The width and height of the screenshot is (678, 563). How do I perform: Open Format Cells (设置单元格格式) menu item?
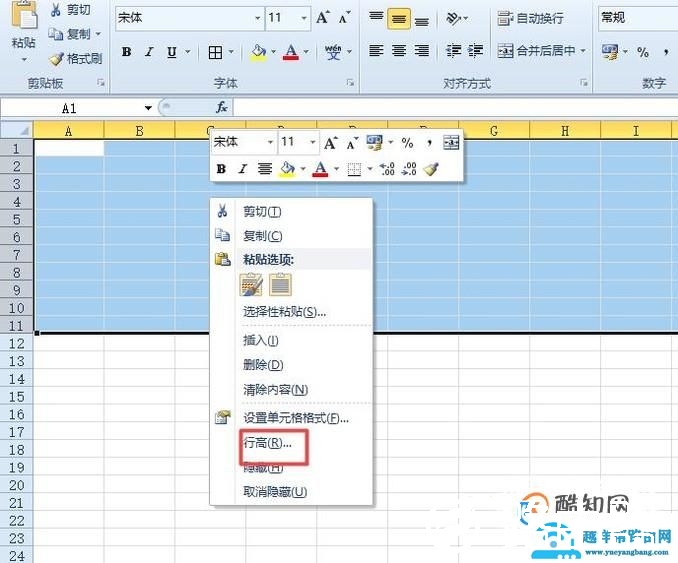tap(296, 418)
